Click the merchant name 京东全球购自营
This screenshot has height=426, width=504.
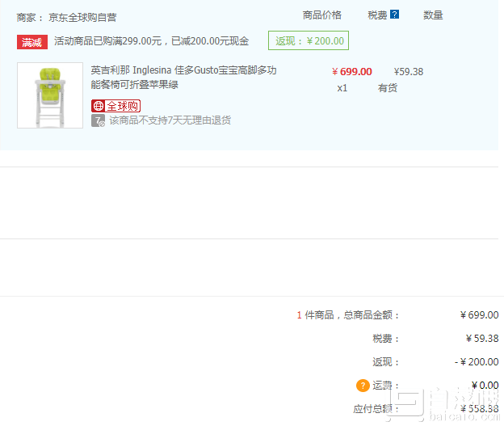(82, 17)
